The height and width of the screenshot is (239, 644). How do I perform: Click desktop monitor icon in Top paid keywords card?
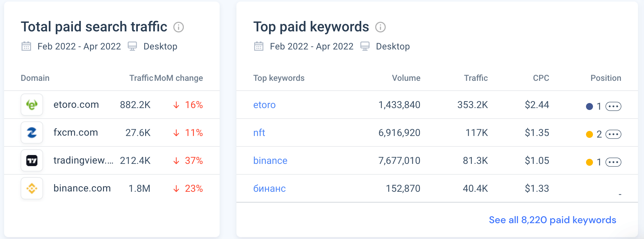coord(365,46)
